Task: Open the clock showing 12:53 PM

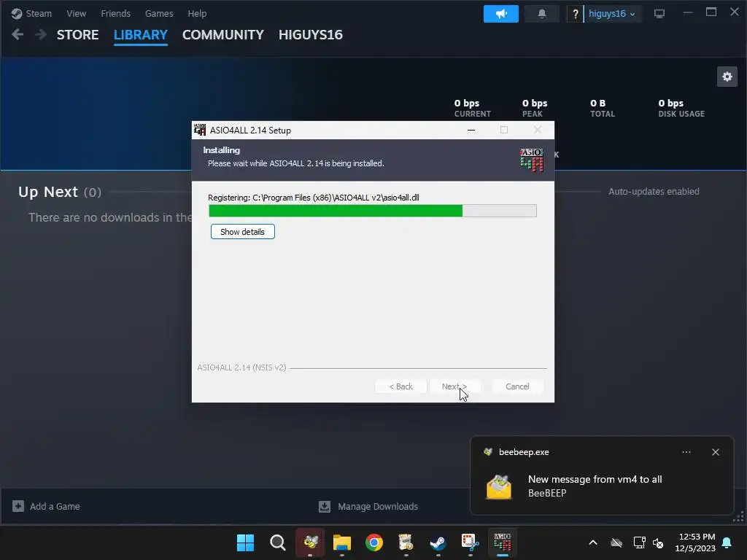Action: (x=695, y=542)
